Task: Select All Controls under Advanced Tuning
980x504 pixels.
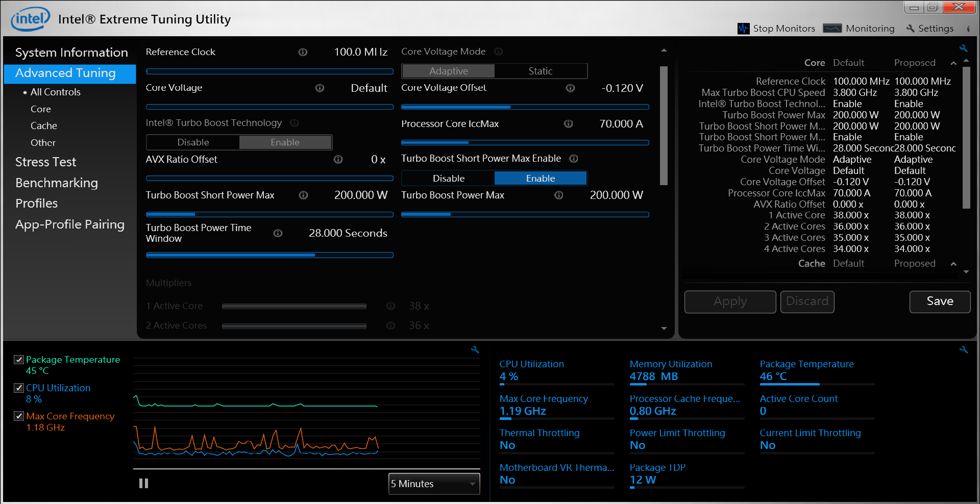Action: (x=55, y=92)
